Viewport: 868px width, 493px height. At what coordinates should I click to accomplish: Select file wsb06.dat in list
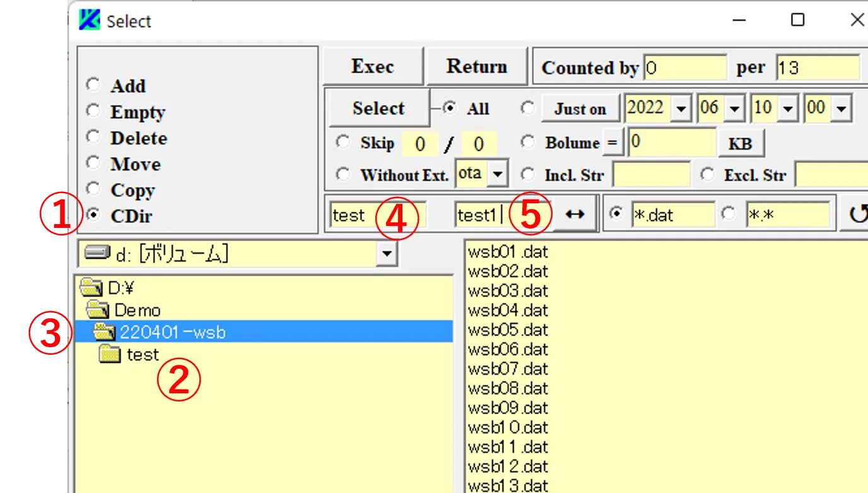coord(508,350)
